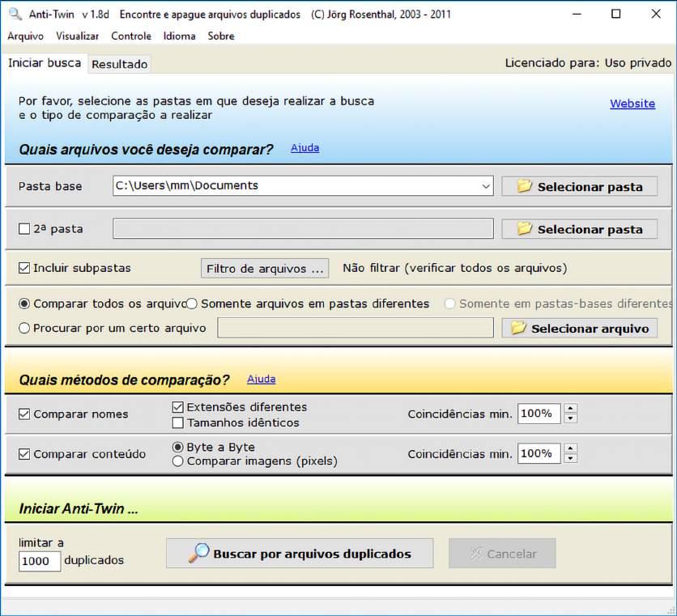This screenshot has width=677, height=616.
Task: Start Buscar por arquivos duplicados
Action: [300, 554]
